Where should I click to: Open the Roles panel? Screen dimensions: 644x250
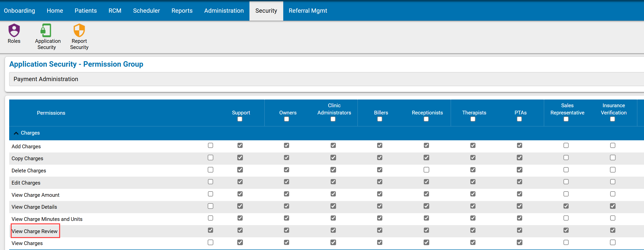pos(14,35)
